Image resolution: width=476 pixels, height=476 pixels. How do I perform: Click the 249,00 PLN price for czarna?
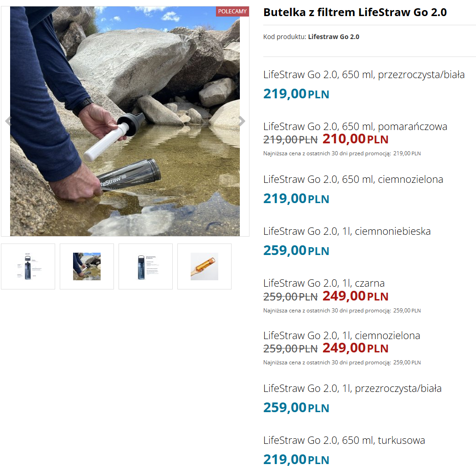(356, 296)
